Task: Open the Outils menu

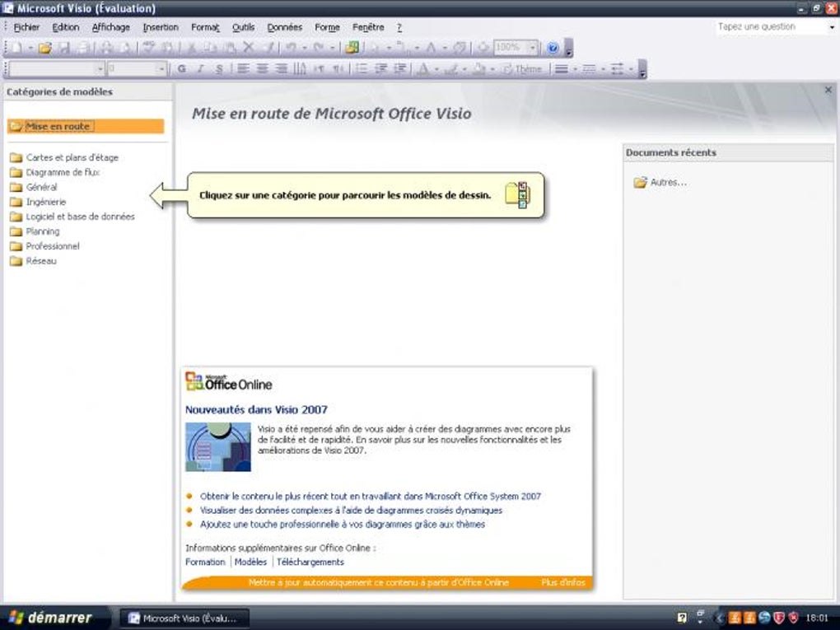Action: [243, 27]
